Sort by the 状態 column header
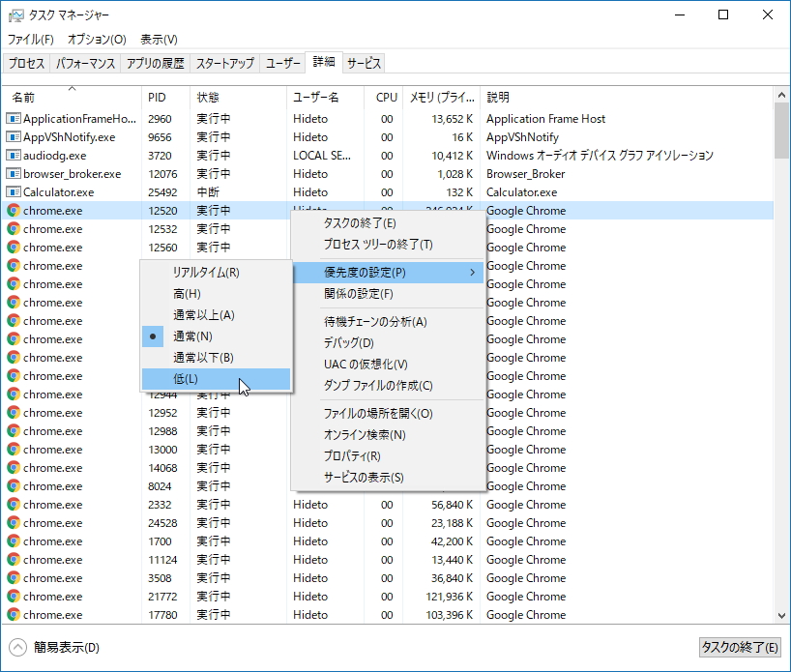Image resolution: width=791 pixels, height=672 pixels. [238, 98]
